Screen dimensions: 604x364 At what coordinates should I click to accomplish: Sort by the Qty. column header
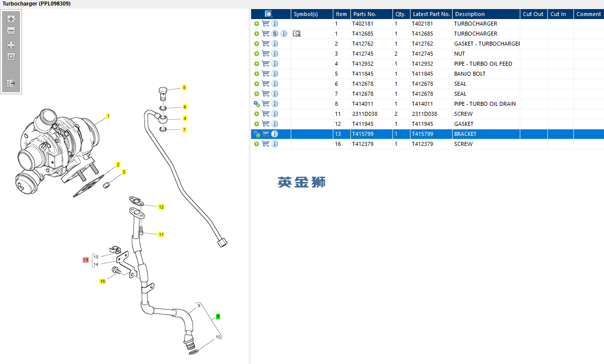401,14
